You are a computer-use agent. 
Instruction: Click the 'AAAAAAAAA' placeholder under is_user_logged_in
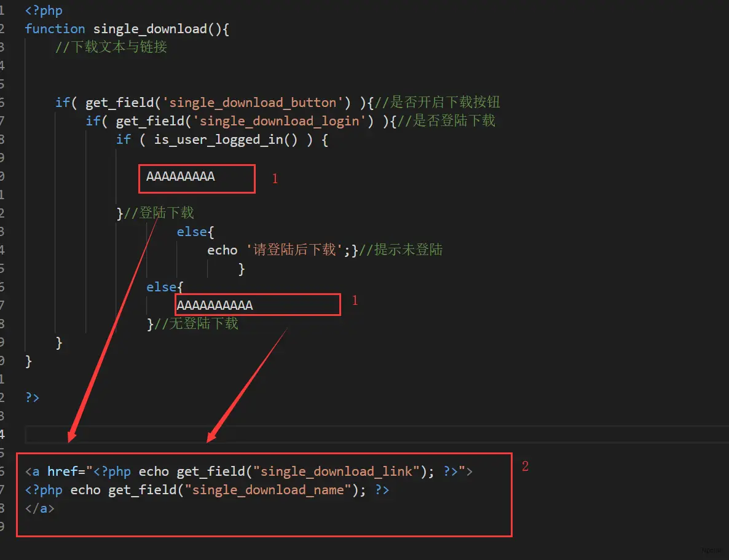180,176
